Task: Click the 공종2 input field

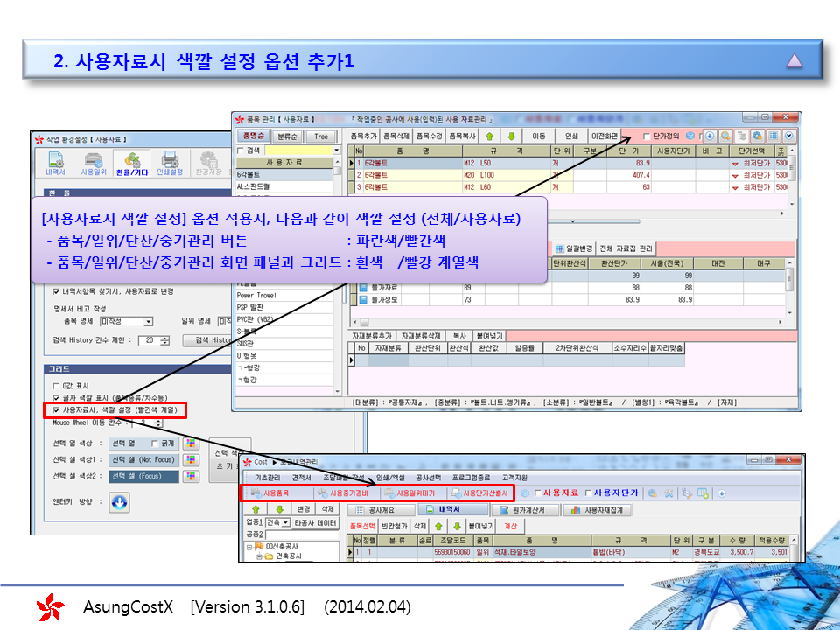Action: tap(302, 535)
